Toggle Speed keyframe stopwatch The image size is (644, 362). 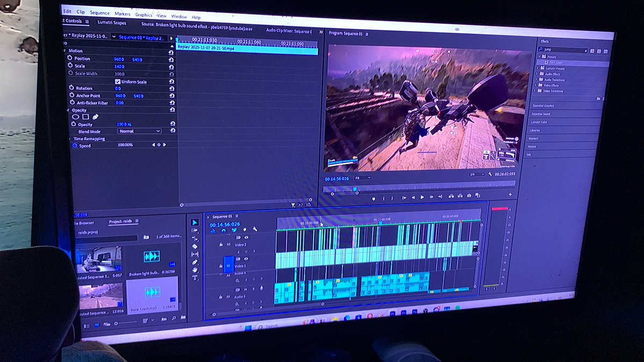75,145
